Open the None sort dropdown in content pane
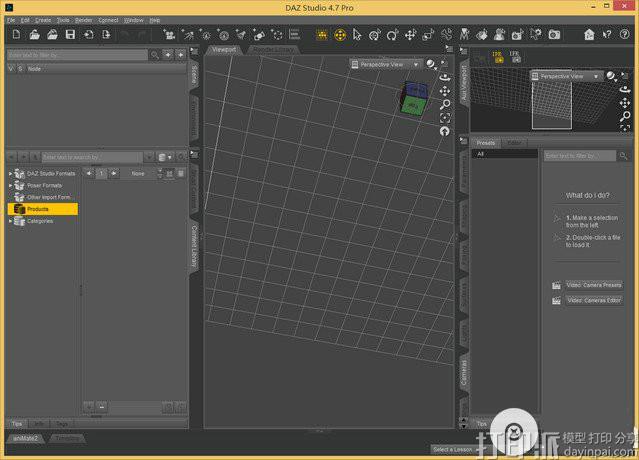 point(142,174)
